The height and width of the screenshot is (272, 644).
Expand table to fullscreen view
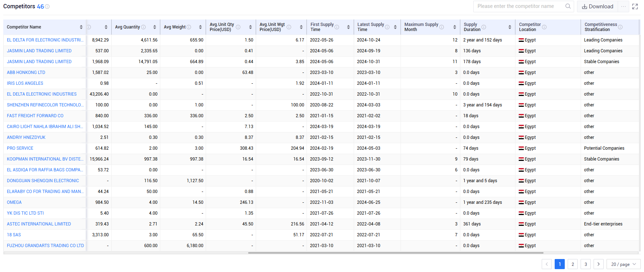[x=635, y=6]
